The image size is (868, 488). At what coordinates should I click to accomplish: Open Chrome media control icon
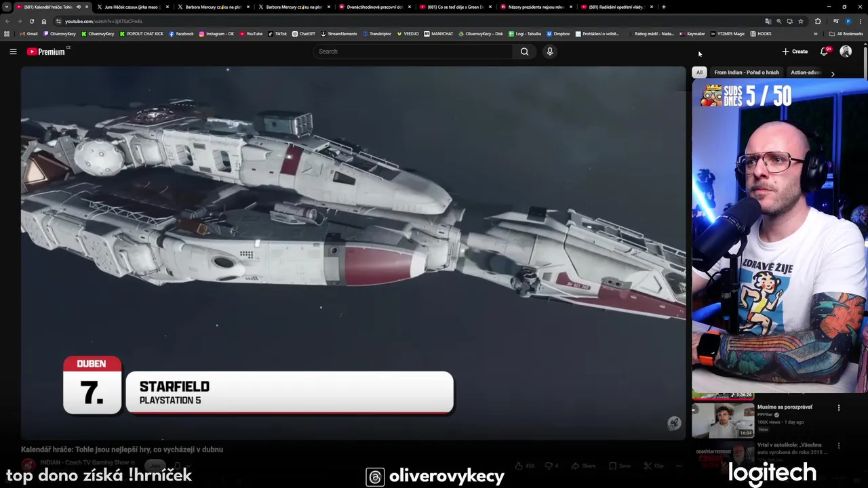pyautogui.click(x=835, y=21)
